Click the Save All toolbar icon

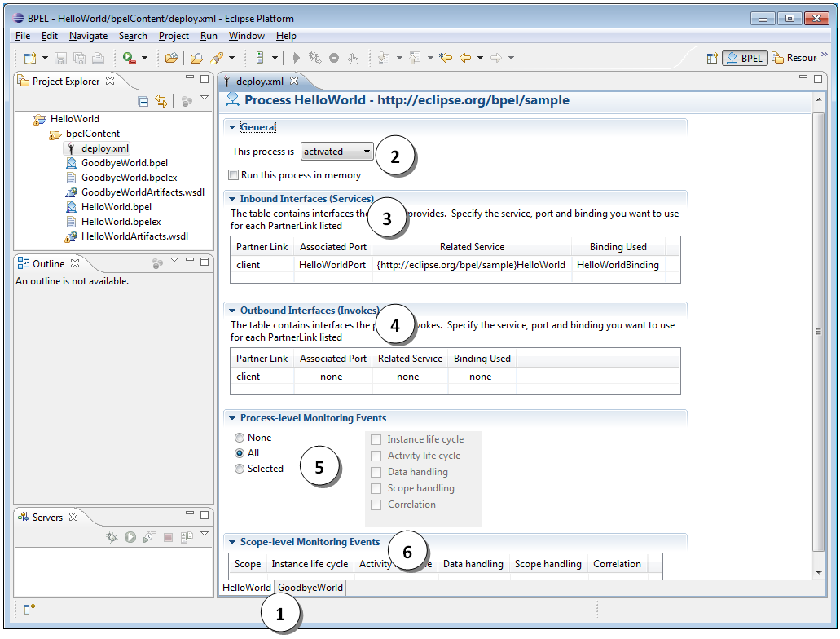[79, 58]
